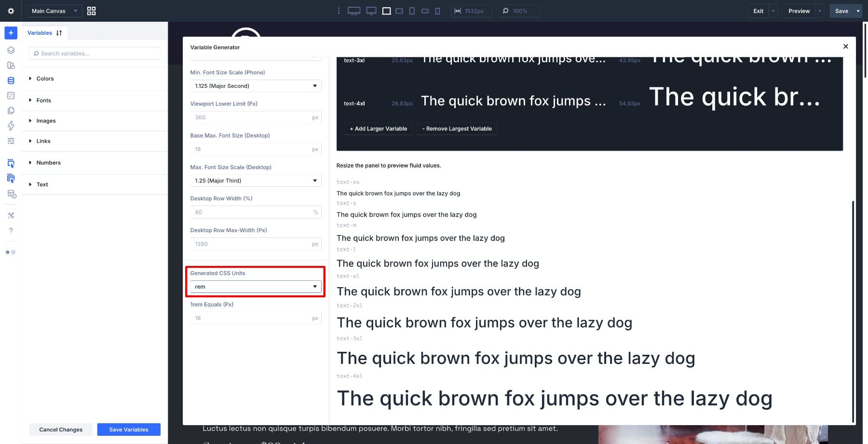Image resolution: width=868 pixels, height=444 pixels.
Task: Click the text-4xl label in dark preview
Action: pos(354,103)
